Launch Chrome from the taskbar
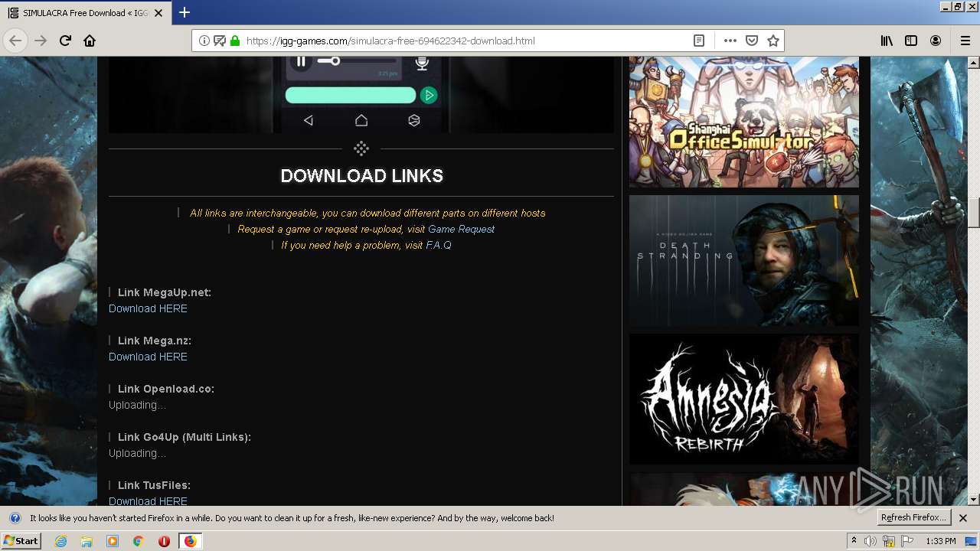Screen dimensions: 980x551 139,541
